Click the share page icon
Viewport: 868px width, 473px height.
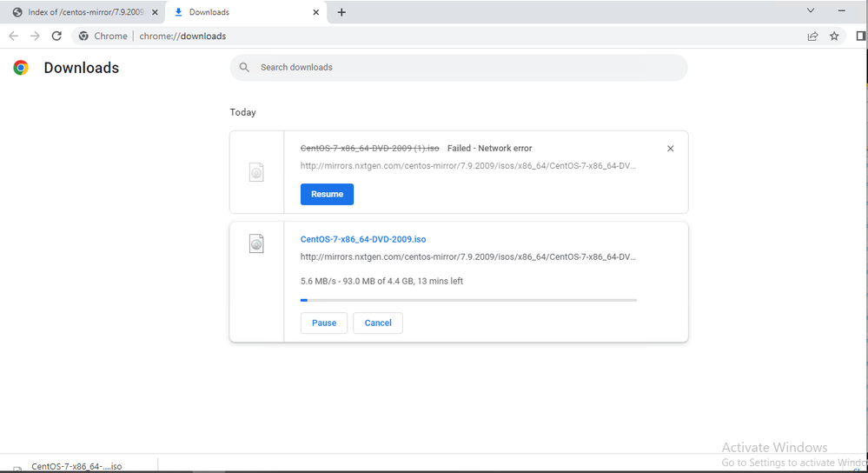coord(812,36)
